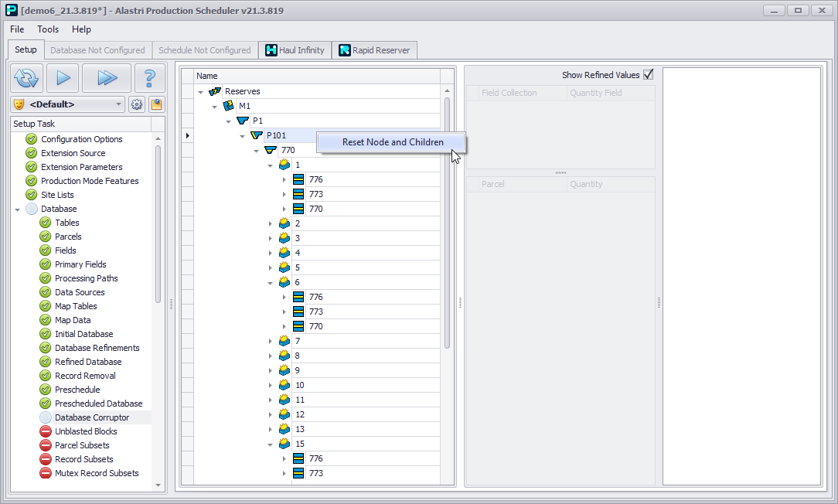Choose Reset Node and Children
Image resolution: width=838 pixels, height=504 pixels.
(x=393, y=142)
